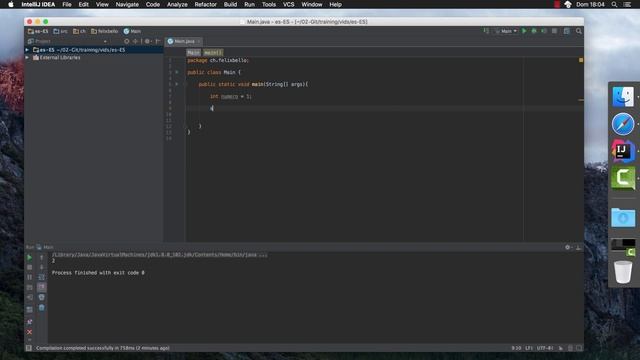640x360 pixels.
Task: Toggle tool window buttons from the status bar corner
Action: 29,348
